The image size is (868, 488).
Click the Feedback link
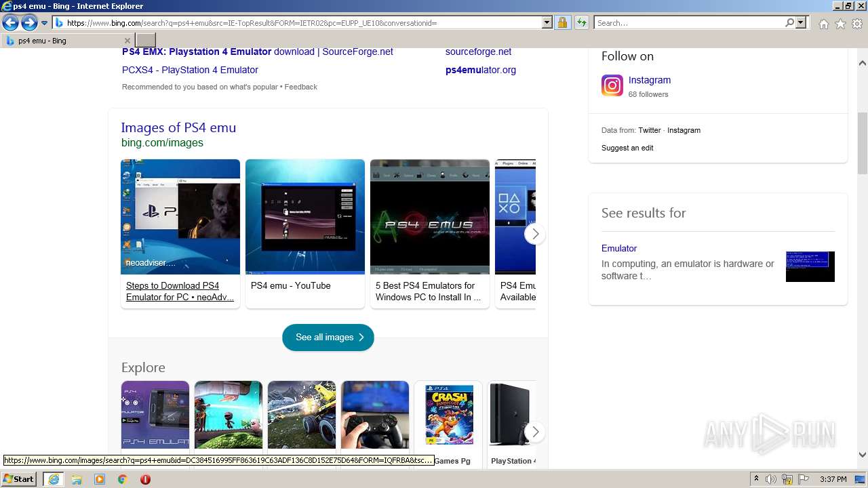pyautogui.click(x=301, y=87)
